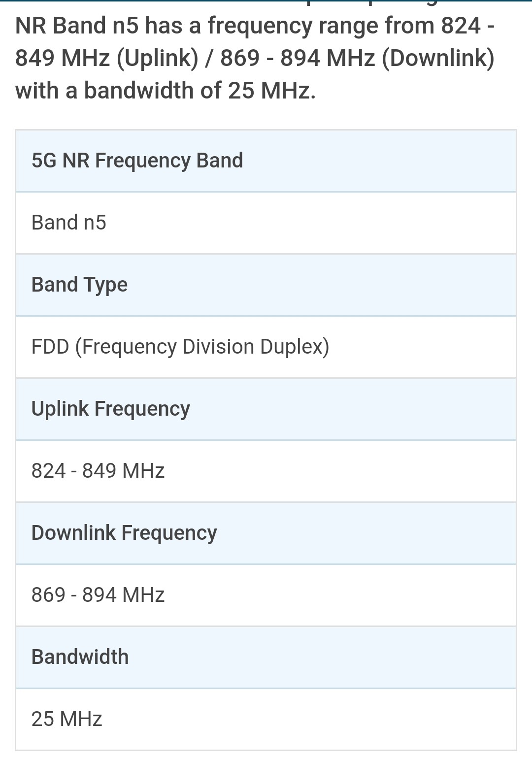Click '25 MHz.' at the paragraph end
The image size is (532, 757).
271,91
